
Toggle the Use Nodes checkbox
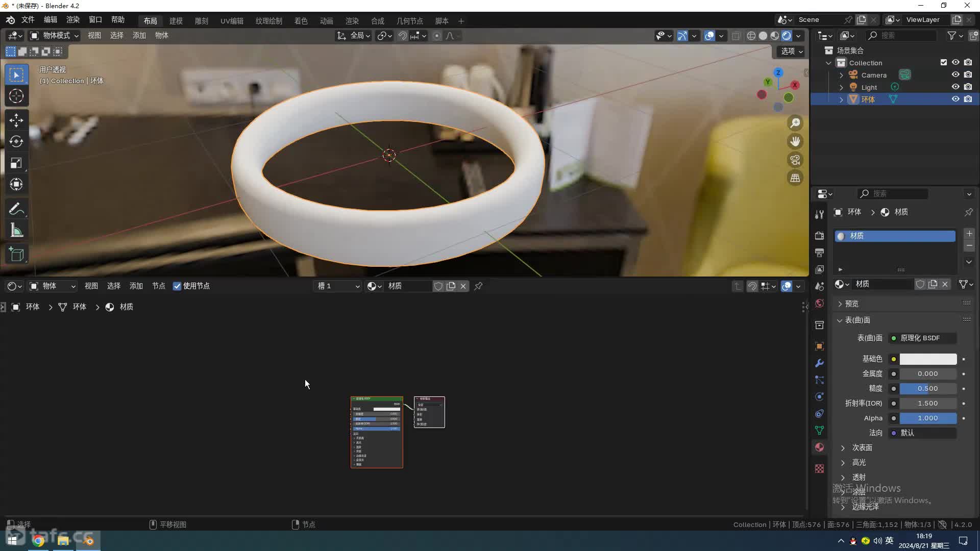pyautogui.click(x=177, y=286)
